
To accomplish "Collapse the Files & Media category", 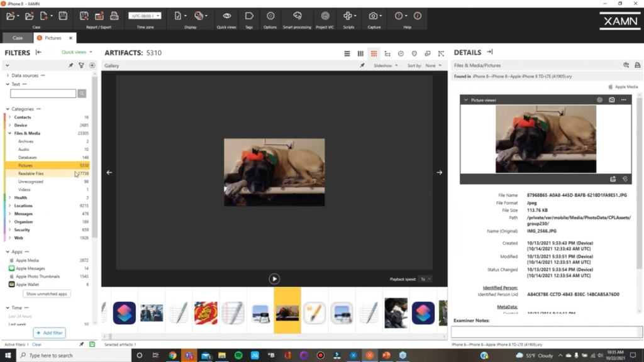I will (10, 133).
